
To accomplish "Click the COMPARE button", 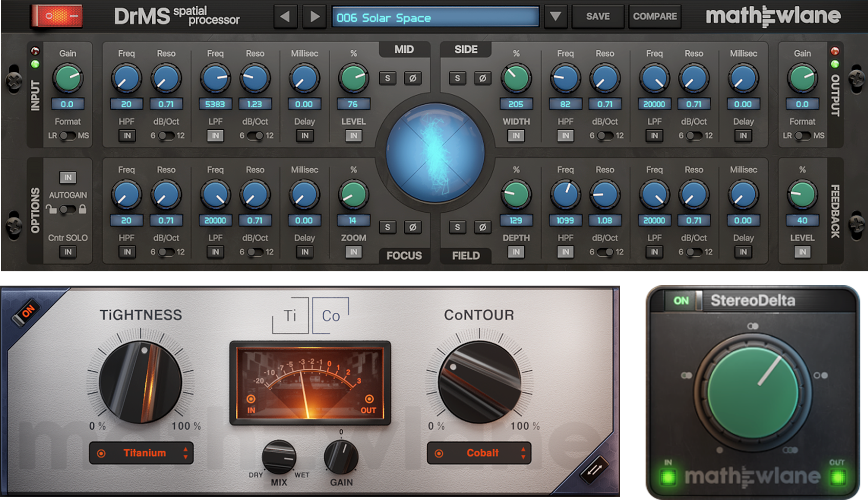I will [655, 16].
